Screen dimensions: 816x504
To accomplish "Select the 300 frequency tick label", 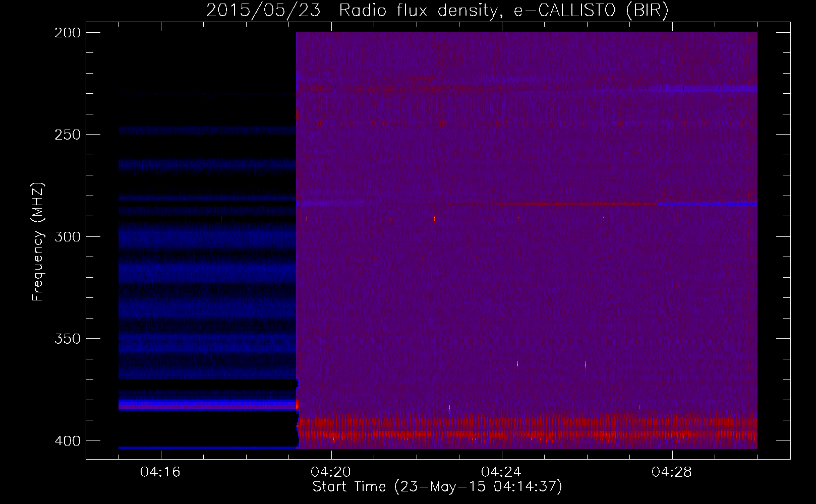I will coord(68,236).
